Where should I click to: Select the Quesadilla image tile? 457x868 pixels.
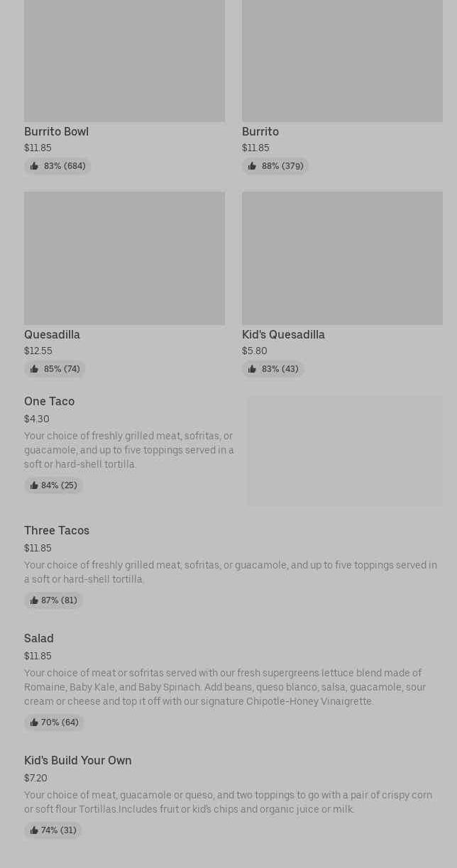[124, 258]
